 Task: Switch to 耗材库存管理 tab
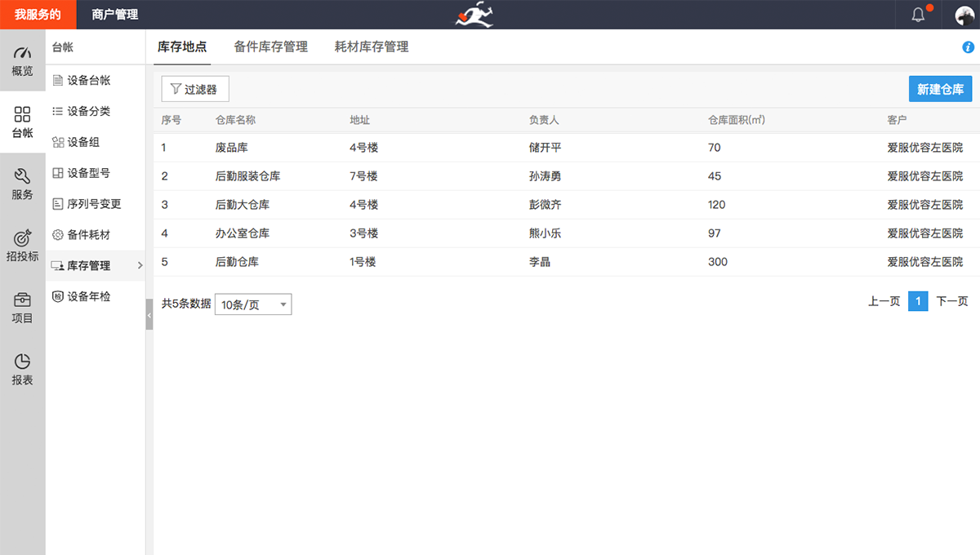372,47
